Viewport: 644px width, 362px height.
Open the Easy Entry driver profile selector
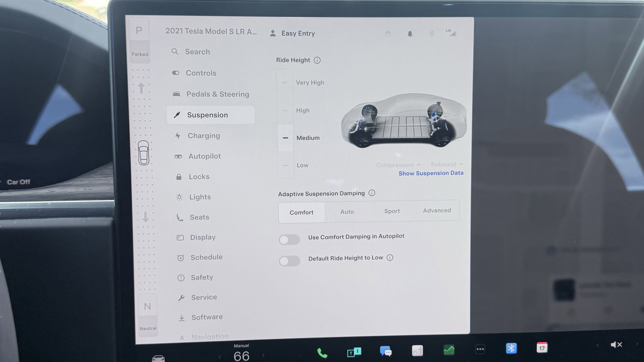coord(298,33)
